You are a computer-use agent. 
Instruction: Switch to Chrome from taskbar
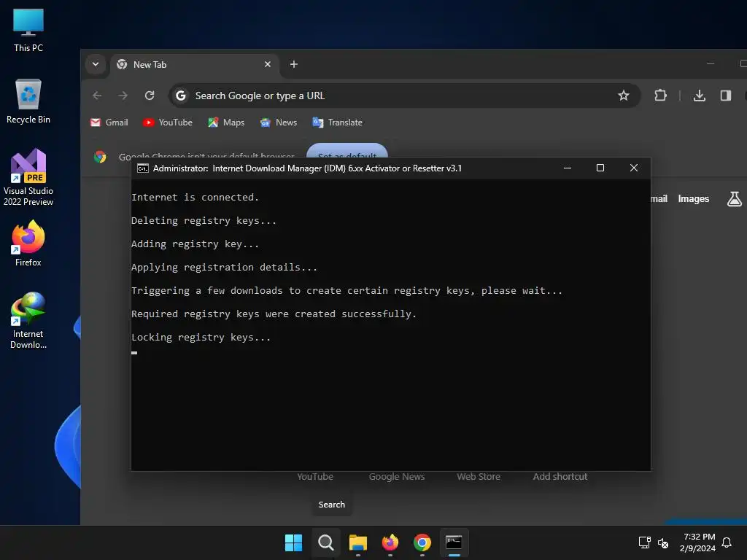422,542
